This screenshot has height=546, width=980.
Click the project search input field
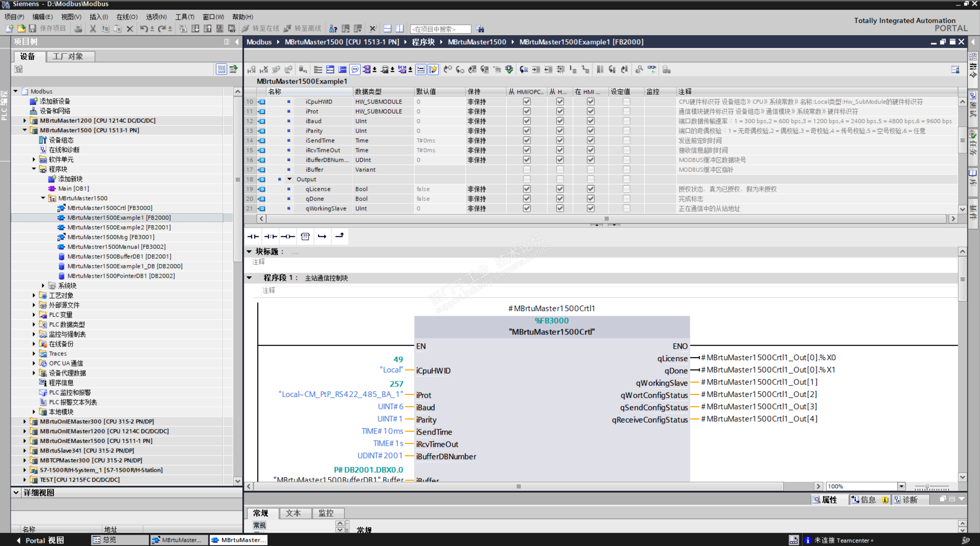(440, 29)
